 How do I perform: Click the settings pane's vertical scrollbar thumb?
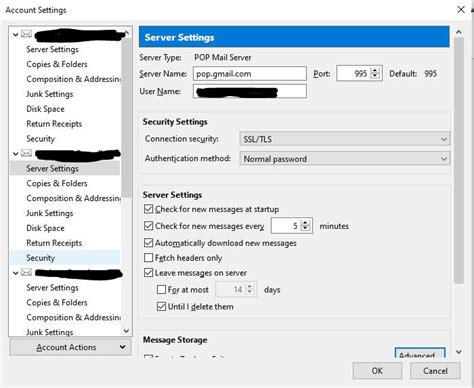(459, 160)
